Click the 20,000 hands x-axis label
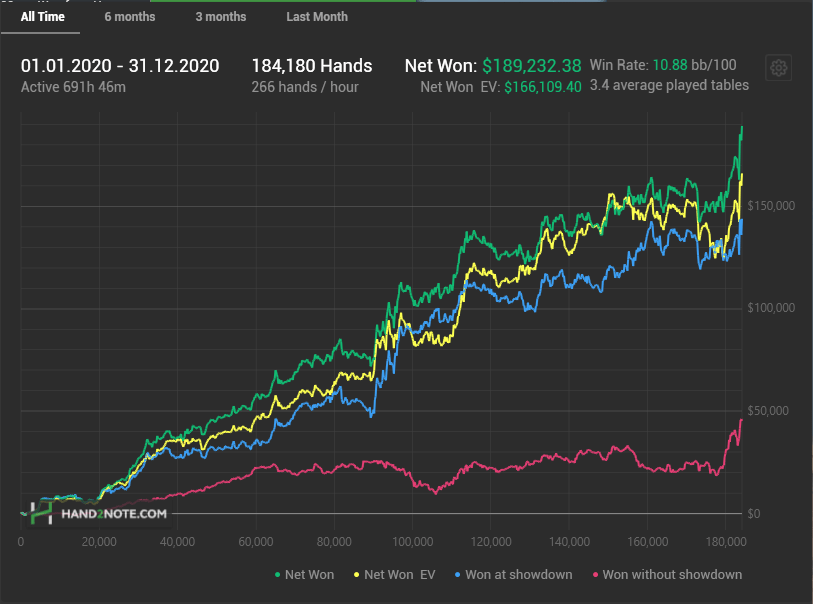This screenshot has height=604, width=813. tap(99, 542)
